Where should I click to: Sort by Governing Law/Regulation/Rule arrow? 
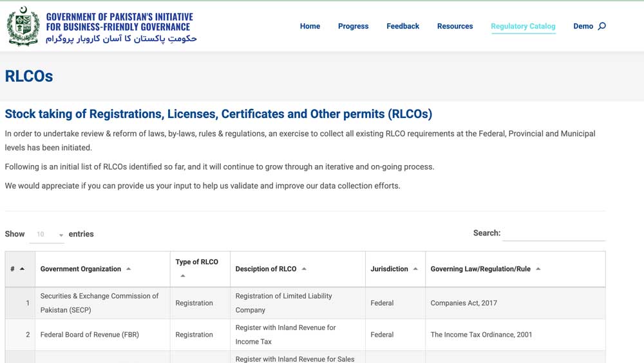coord(538,269)
